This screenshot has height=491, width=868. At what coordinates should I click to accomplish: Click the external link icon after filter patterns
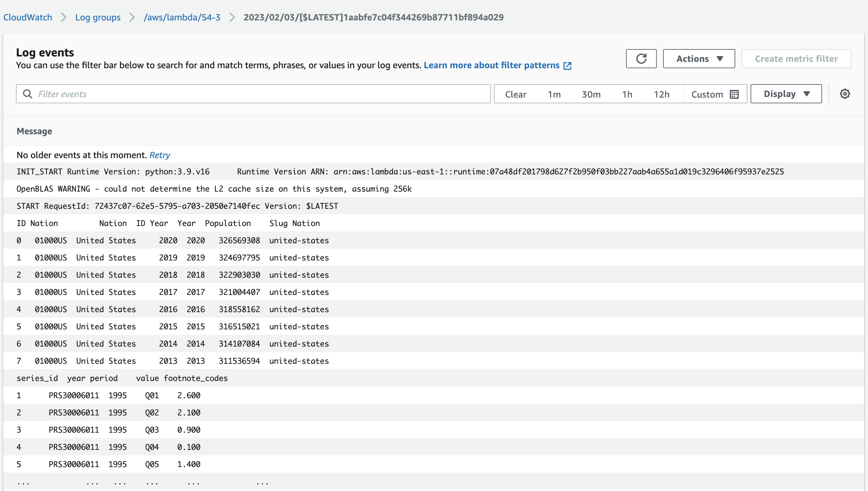tap(567, 65)
